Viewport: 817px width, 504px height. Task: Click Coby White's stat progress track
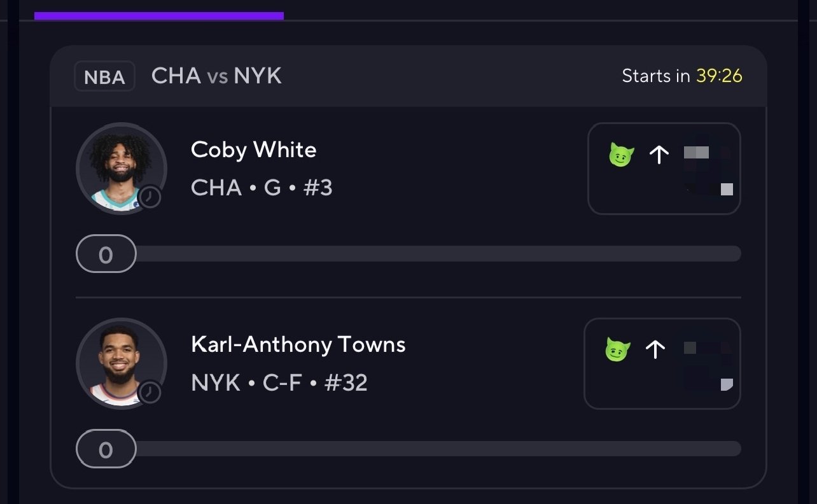point(438,254)
